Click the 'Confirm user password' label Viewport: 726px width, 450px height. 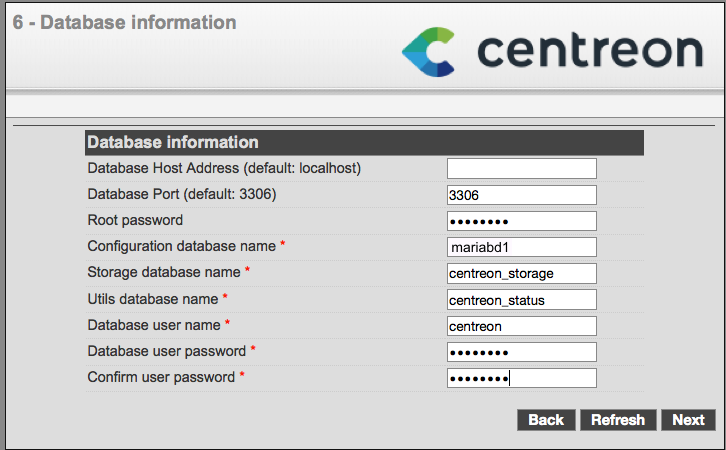[x=161, y=377]
